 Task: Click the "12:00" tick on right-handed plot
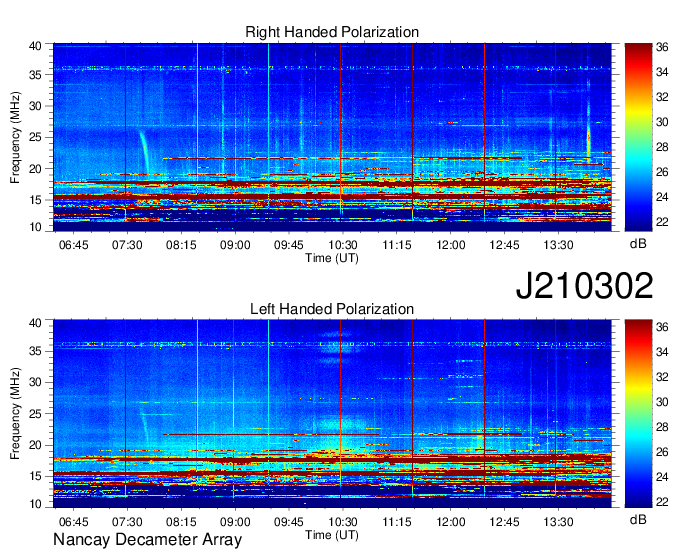coord(451,245)
